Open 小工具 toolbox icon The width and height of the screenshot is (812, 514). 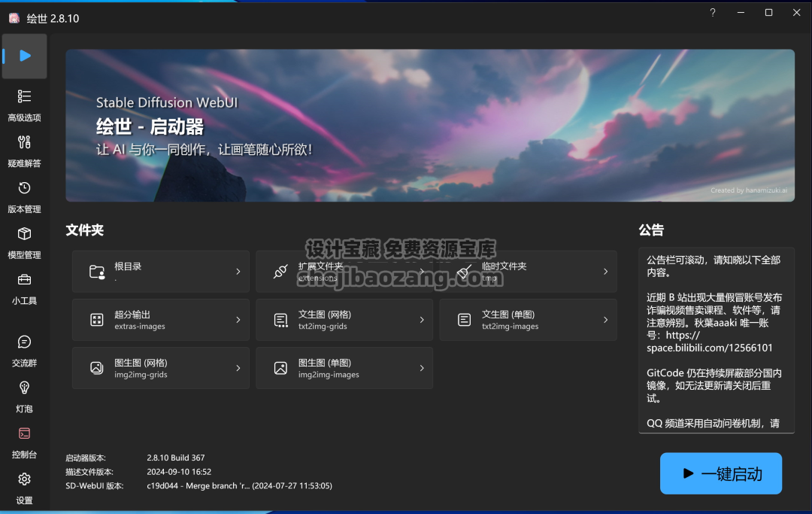pyautogui.click(x=24, y=280)
